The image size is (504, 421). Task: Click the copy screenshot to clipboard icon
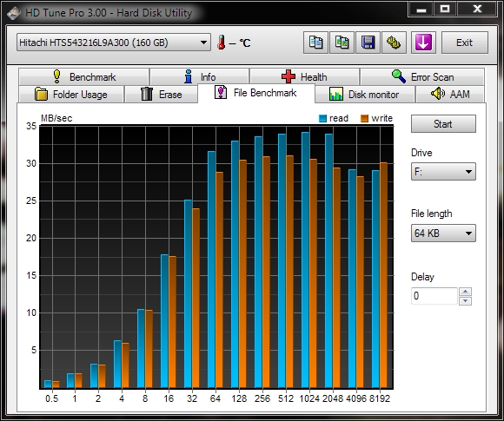click(x=342, y=43)
